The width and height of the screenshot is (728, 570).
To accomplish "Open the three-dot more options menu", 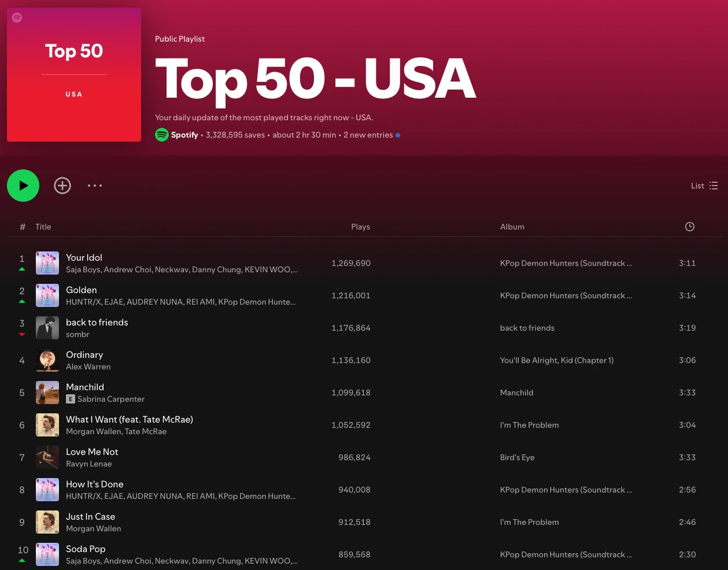I will [x=95, y=186].
